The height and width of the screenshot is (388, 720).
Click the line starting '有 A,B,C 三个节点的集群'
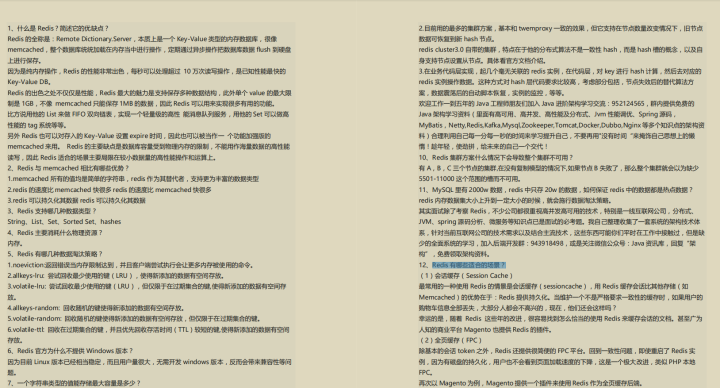coord(558,168)
